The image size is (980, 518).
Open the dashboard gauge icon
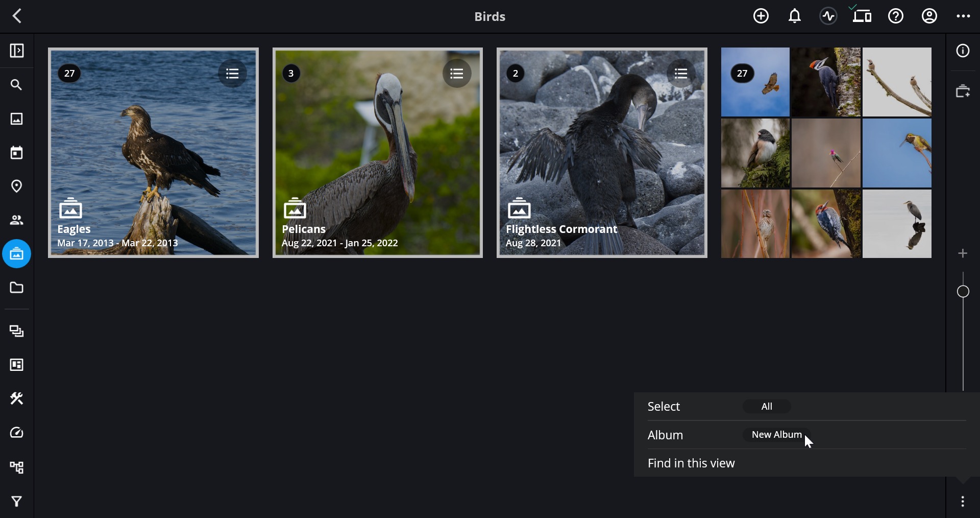(x=17, y=433)
